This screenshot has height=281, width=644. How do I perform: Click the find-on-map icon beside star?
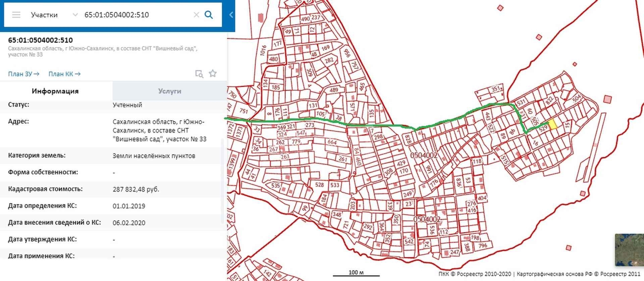pyautogui.click(x=199, y=74)
